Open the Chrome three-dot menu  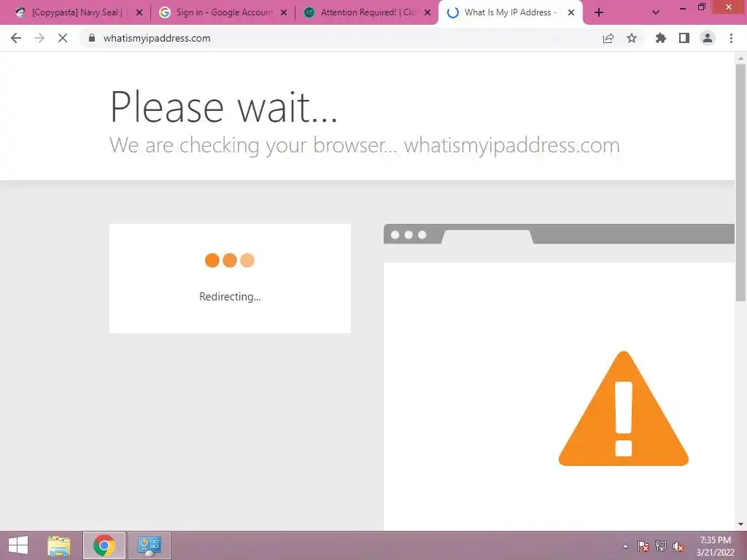coord(731,38)
